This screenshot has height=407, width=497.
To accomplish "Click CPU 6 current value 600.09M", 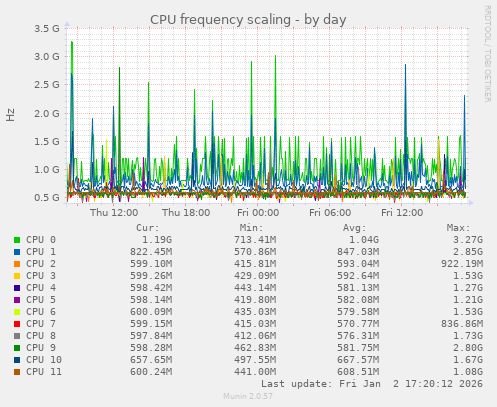I will pos(151,312).
